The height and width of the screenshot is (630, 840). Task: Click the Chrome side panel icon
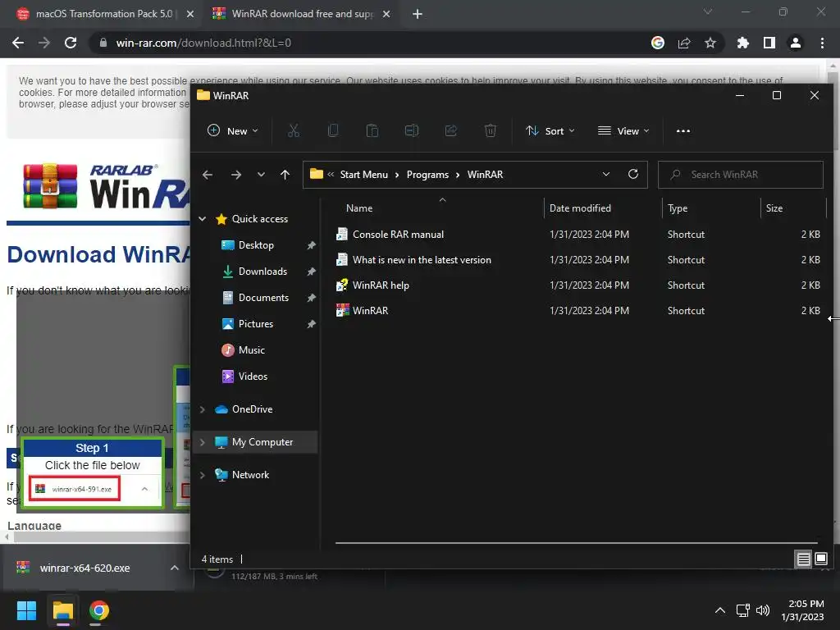(x=769, y=43)
